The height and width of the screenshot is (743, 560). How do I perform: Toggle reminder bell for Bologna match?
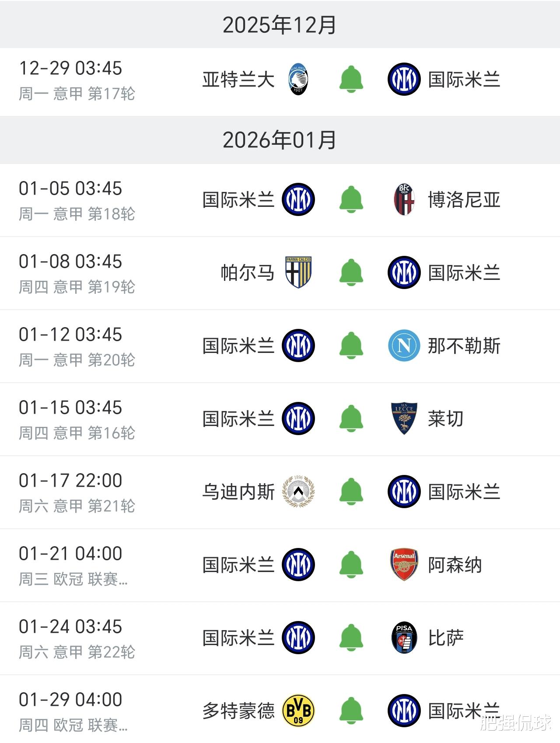click(351, 200)
